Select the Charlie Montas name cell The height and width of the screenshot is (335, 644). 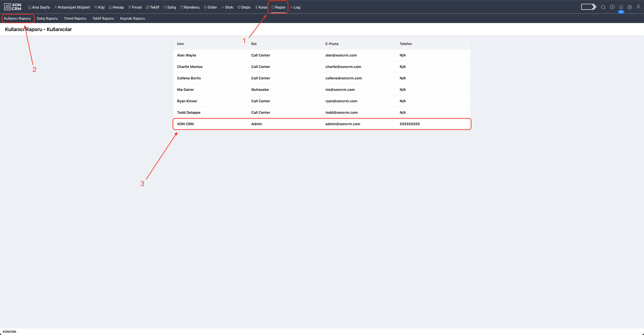[190, 67]
